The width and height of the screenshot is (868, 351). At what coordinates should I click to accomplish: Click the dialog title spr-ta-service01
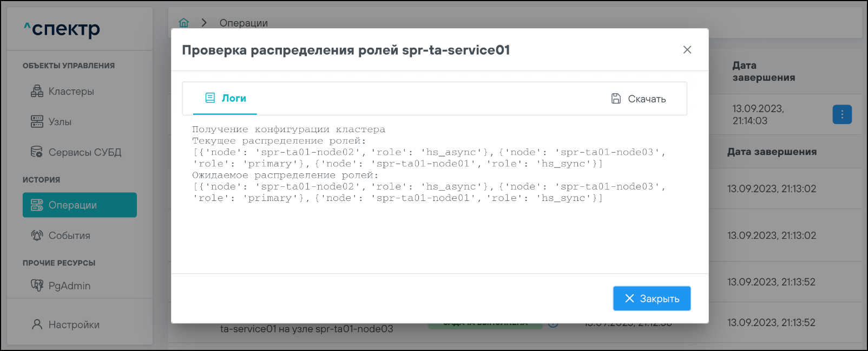coord(346,50)
